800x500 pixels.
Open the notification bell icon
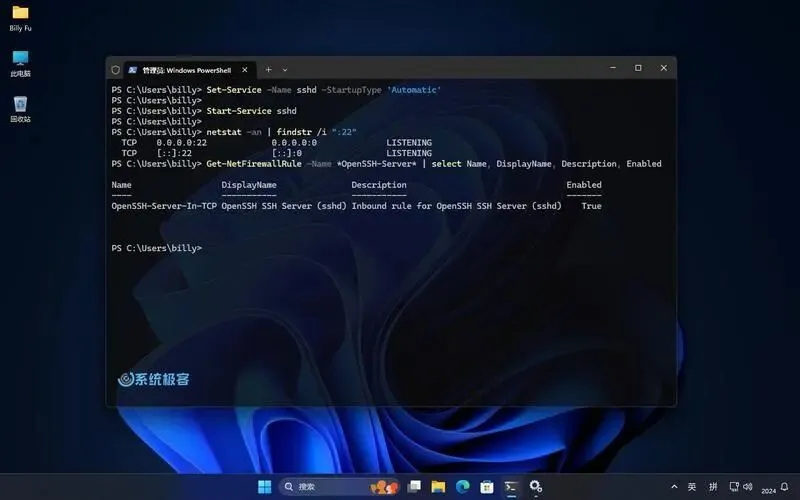(785, 487)
